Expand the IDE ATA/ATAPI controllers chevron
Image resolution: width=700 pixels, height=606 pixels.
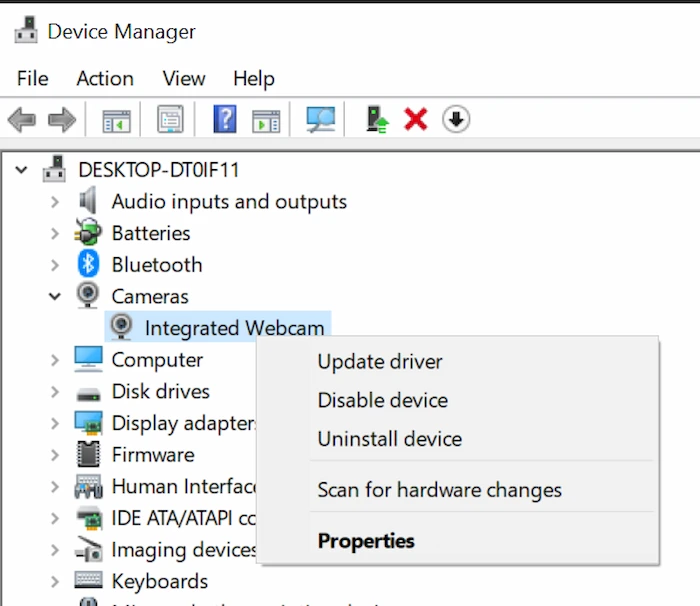[x=54, y=518]
